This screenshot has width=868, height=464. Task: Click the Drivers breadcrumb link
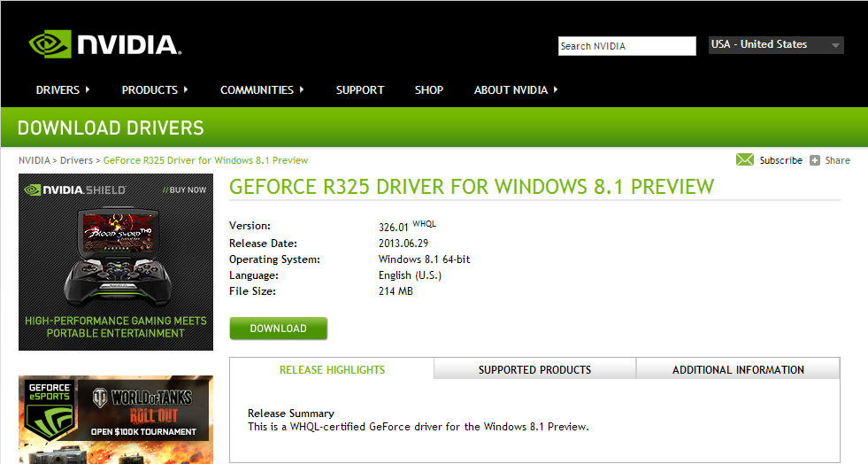pos(76,160)
